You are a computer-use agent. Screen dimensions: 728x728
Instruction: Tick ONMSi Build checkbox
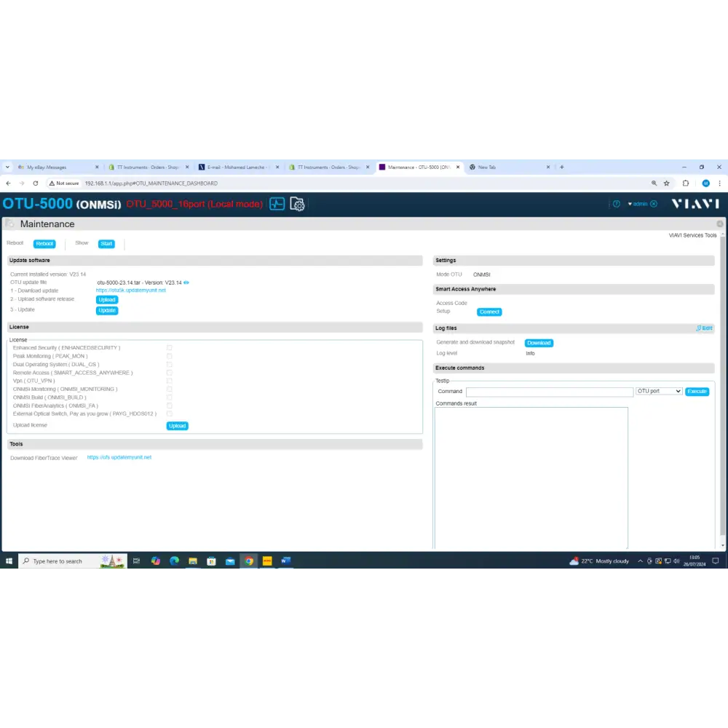[x=170, y=397]
